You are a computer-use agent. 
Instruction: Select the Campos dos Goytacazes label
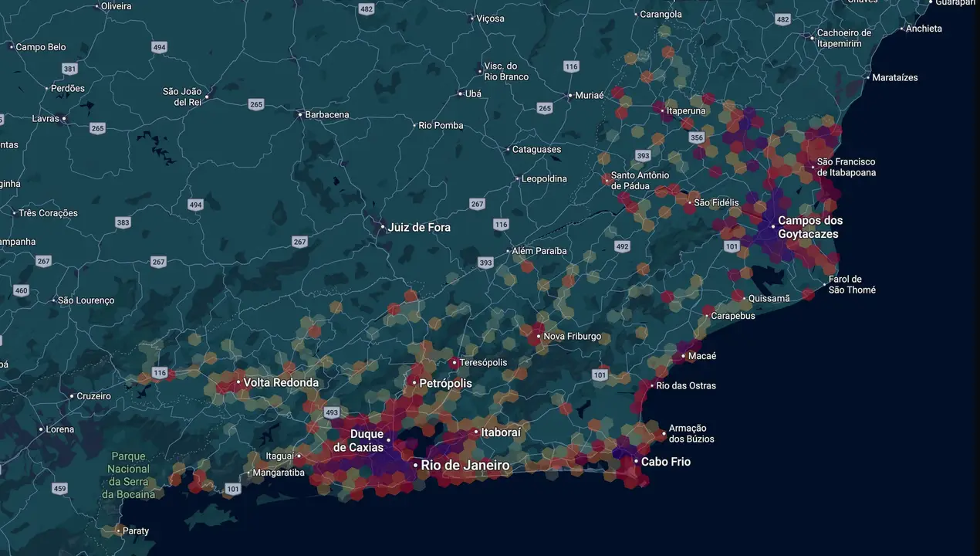[809, 227]
